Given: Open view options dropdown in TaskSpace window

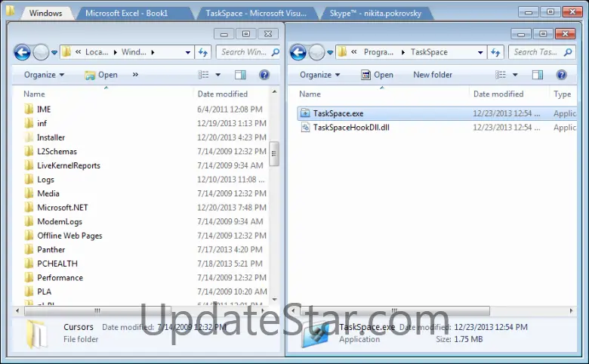Looking at the screenshot, I should coord(515,75).
